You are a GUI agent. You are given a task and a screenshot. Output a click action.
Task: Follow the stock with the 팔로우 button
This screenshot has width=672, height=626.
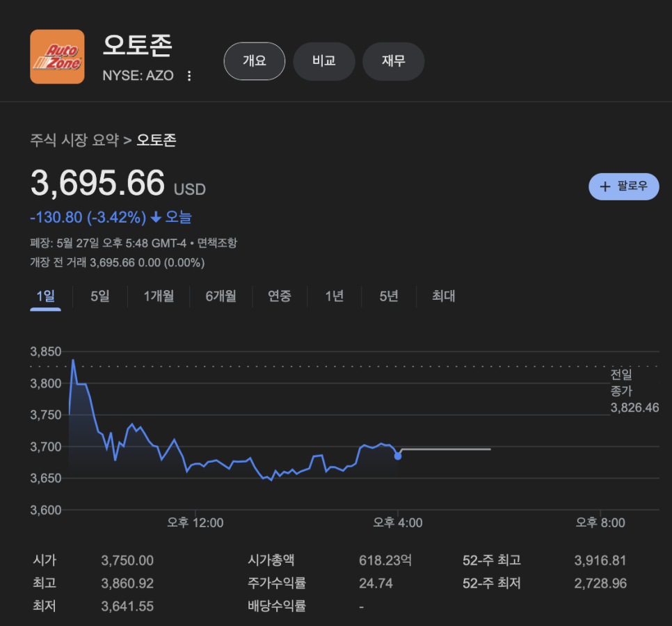tap(623, 186)
